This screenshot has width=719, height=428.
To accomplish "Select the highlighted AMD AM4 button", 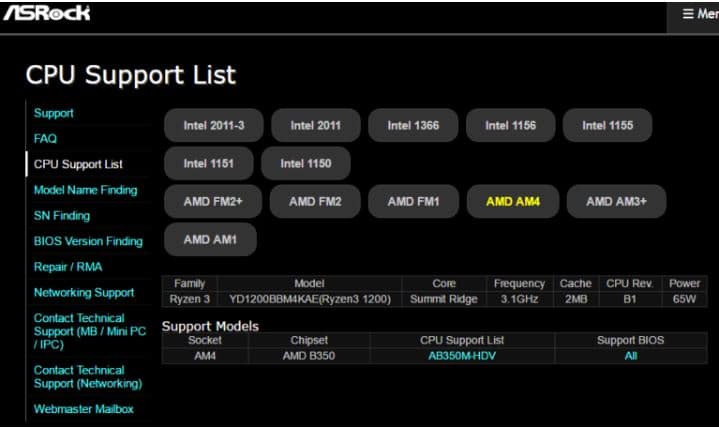I will coord(513,201).
